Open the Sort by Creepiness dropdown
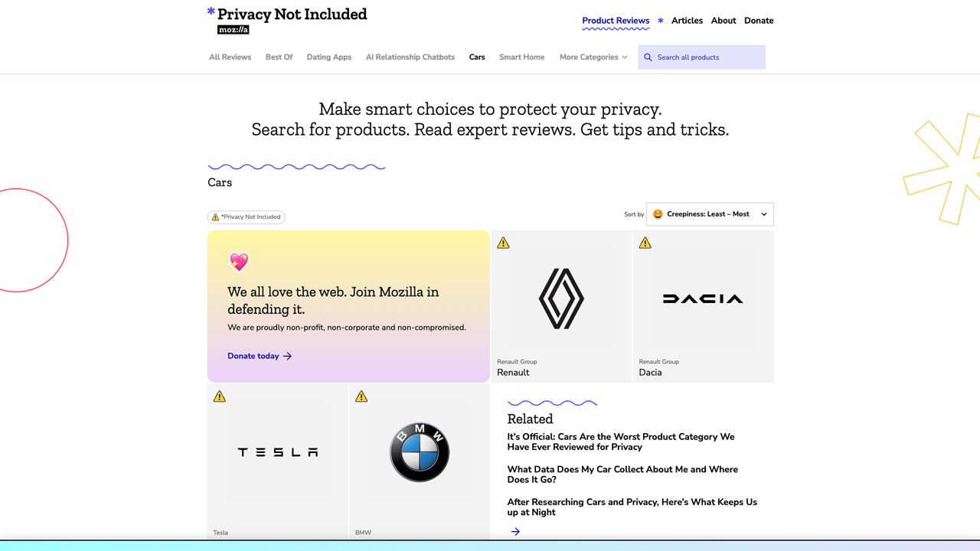This screenshot has width=980, height=551. pyautogui.click(x=710, y=214)
